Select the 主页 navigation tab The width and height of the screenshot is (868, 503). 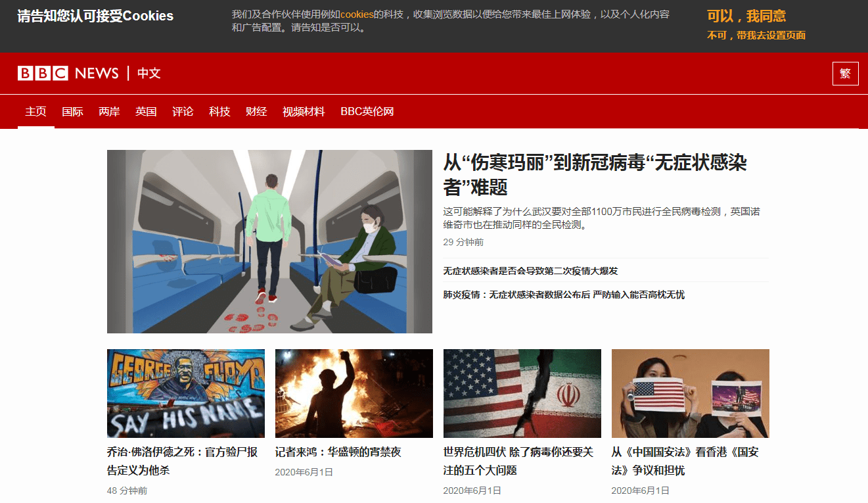(x=35, y=112)
